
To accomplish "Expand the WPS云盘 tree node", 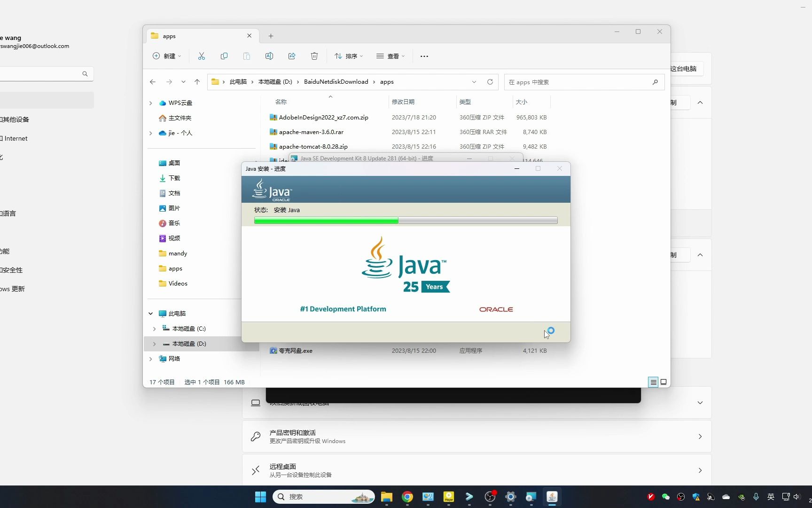I will [x=151, y=103].
